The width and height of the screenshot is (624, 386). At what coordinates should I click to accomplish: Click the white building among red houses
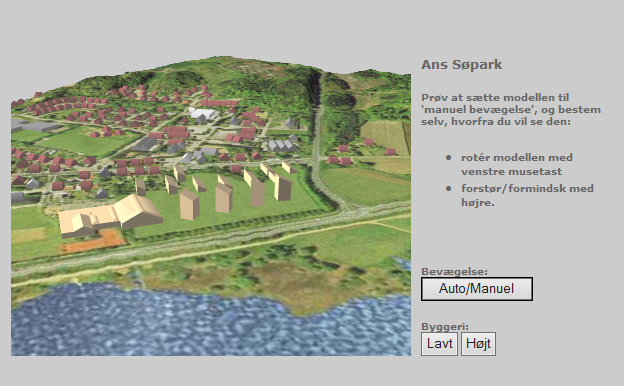tap(204, 113)
